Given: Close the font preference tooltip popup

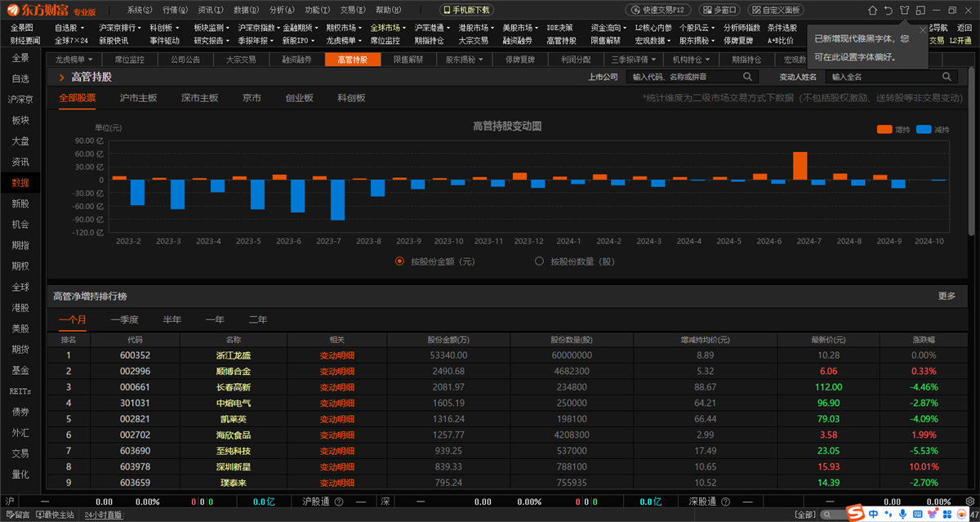Looking at the screenshot, I should pos(923,29).
